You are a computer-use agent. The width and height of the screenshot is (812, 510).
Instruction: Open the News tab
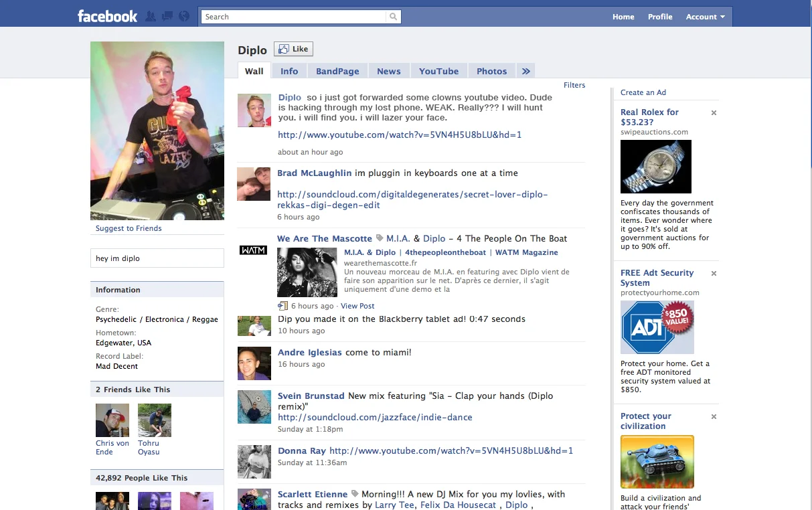pos(389,71)
